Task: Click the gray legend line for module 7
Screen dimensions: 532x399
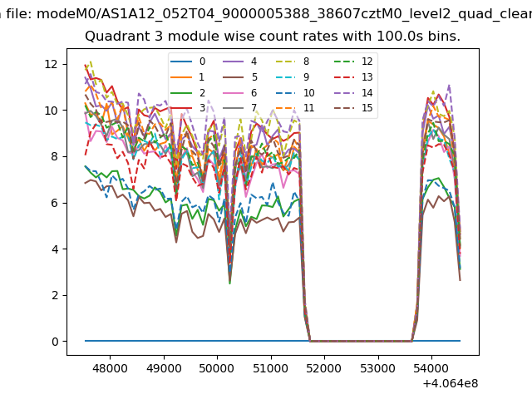Action: tap(234, 108)
